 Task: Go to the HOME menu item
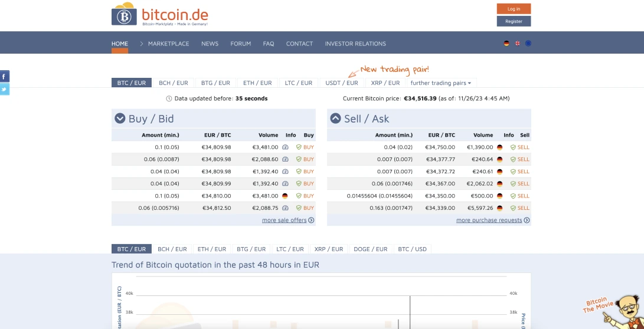point(119,44)
